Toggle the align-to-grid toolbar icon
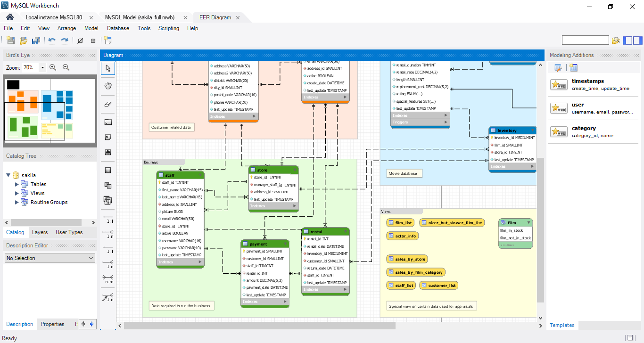644x343 pixels. coord(93,41)
